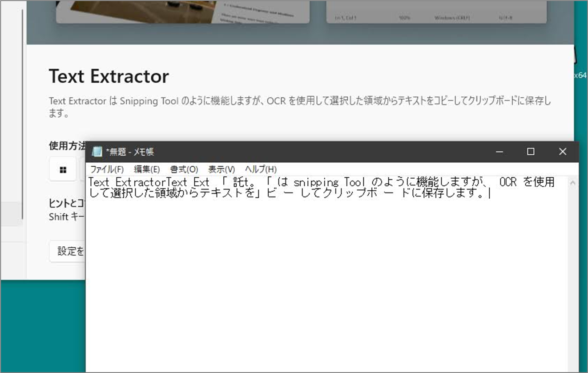Viewport: 588px width, 373px height.
Task: Open the 書式(O) menu in Notepad
Action: coord(184,169)
